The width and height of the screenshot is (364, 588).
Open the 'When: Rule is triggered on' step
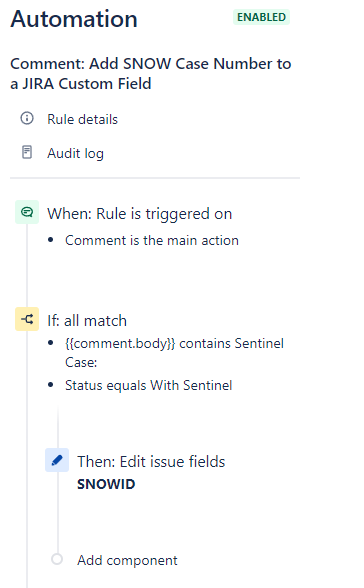point(139,214)
